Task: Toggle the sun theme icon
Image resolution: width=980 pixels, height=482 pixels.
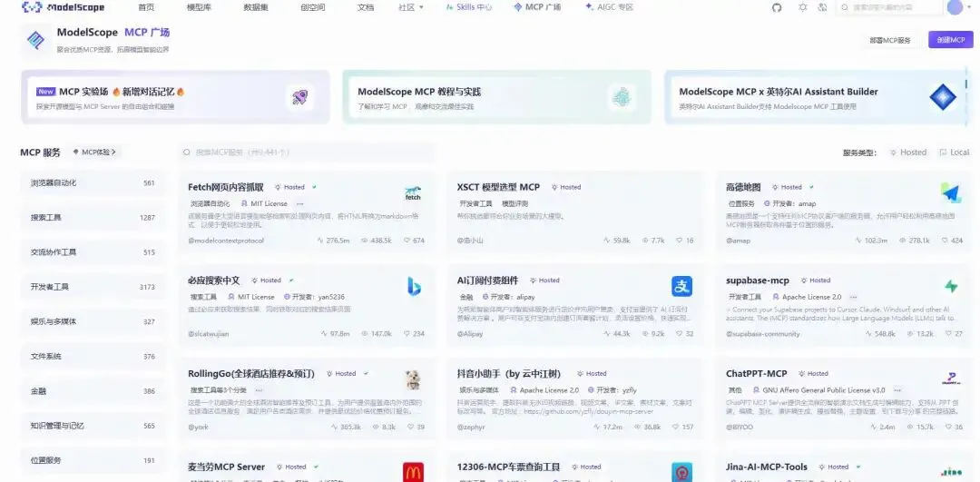Action: coord(803,7)
